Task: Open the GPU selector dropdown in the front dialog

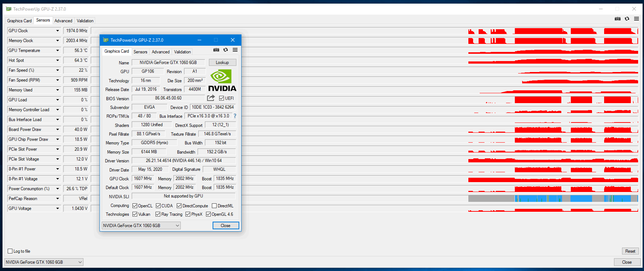Action: tap(141, 226)
